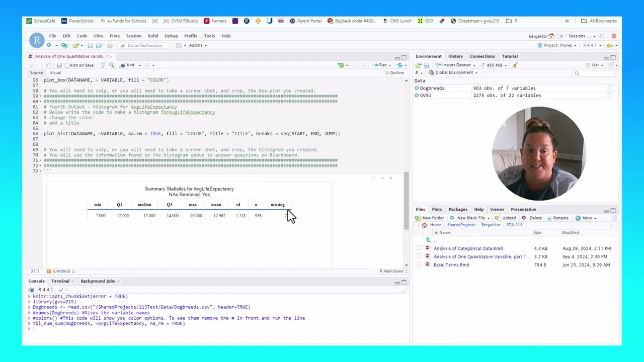View Dogbreeds data in table viewer
This screenshot has height=362, width=644.
[609, 88]
